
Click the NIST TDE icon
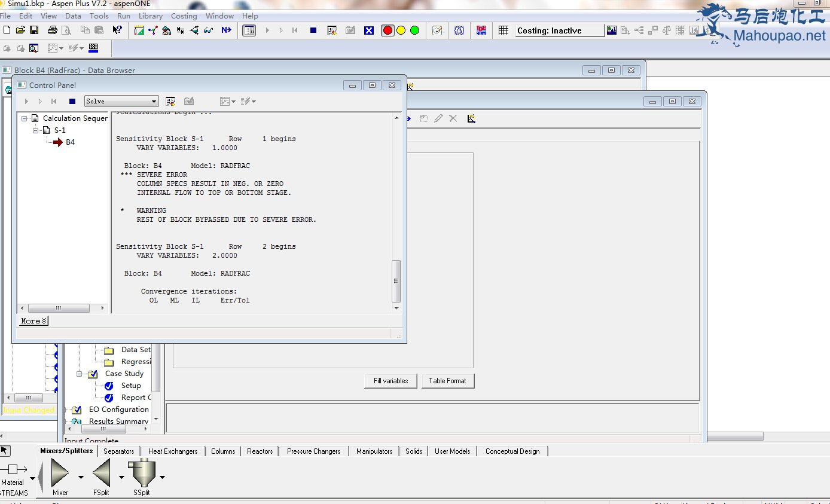click(481, 30)
